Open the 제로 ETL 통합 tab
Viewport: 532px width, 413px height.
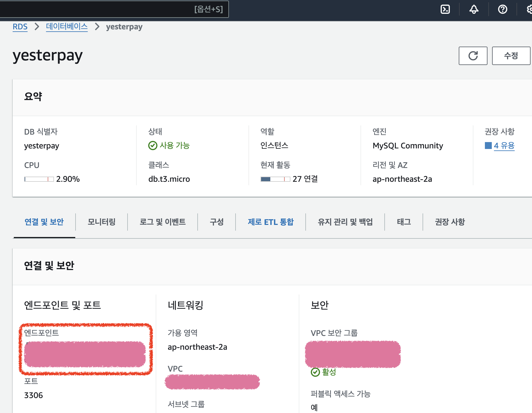click(271, 222)
